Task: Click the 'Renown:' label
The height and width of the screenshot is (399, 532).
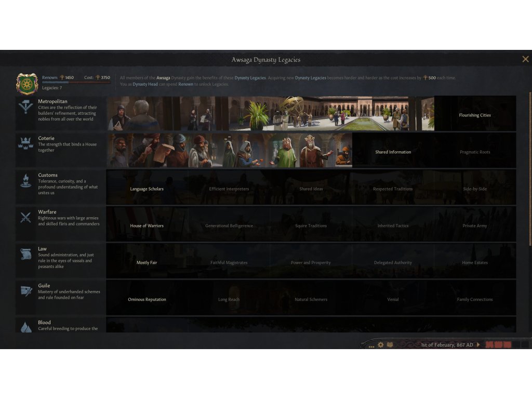Action: 50,77
